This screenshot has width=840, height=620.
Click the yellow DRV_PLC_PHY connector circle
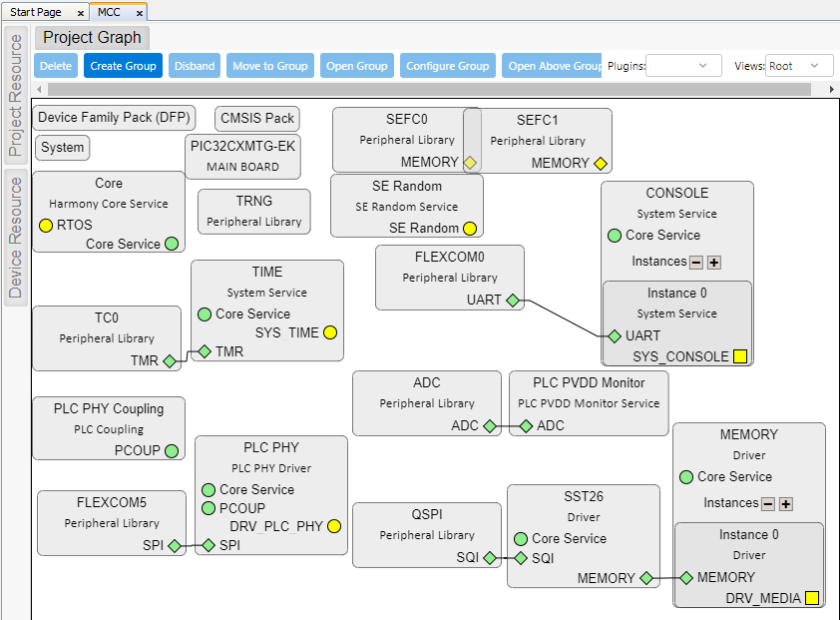tap(334, 526)
